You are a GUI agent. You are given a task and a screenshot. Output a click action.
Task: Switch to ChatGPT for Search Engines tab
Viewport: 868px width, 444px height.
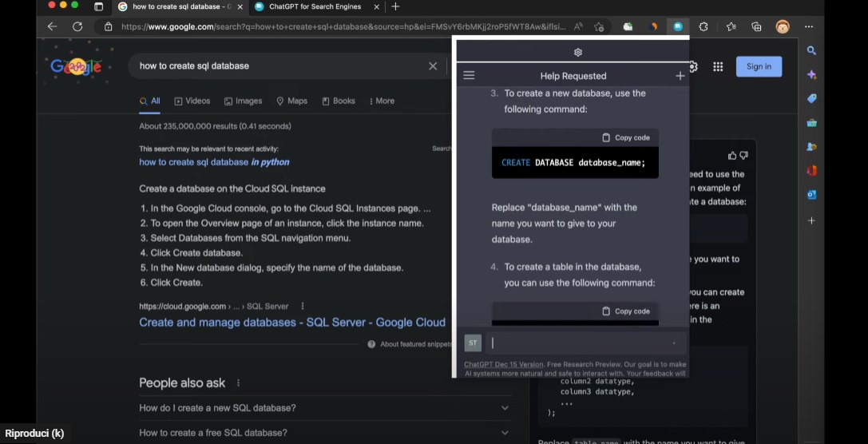tap(315, 6)
